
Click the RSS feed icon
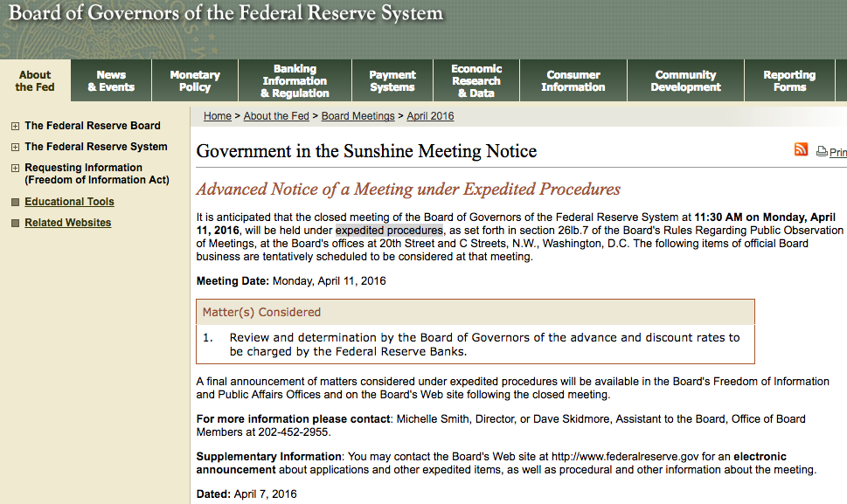[801, 149]
